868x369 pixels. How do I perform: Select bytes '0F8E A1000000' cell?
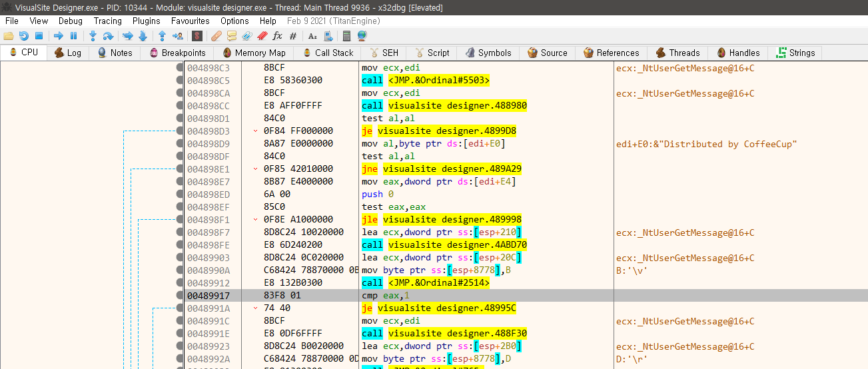(x=298, y=220)
